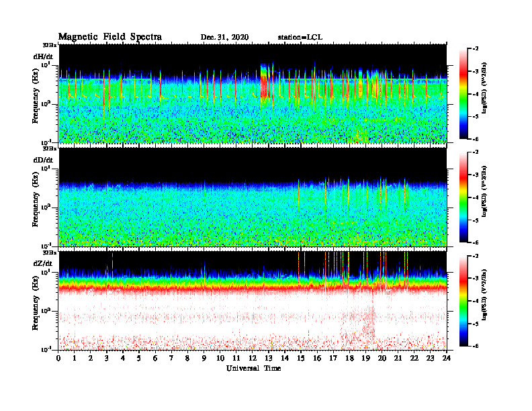Click hour "24" on the Universal Time axis
The image size is (532, 411).
pyautogui.click(x=447, y=358)
